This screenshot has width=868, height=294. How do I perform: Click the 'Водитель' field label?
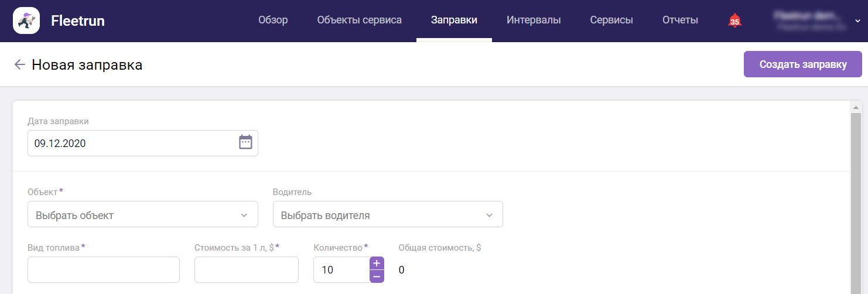pyautogui.click(x=292, y=192)
